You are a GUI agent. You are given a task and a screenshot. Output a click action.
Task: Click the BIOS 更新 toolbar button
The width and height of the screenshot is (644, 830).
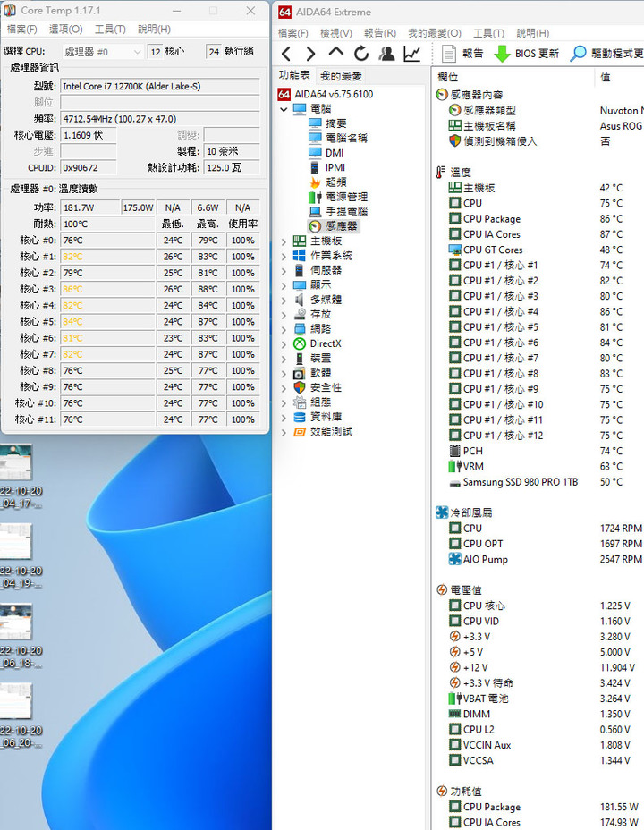[x=527, y=54]
